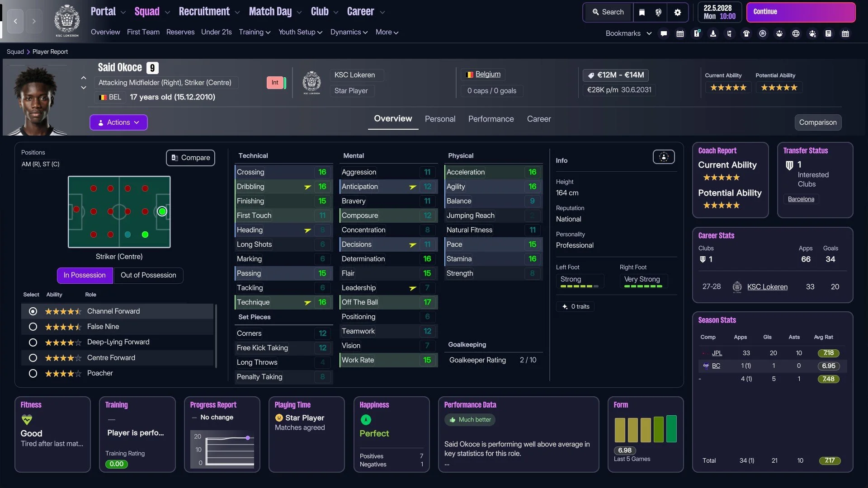Switch to the Performance tab
Image resolution: width=868 pixels, height=488 pixels.
[x=491, y=119]
